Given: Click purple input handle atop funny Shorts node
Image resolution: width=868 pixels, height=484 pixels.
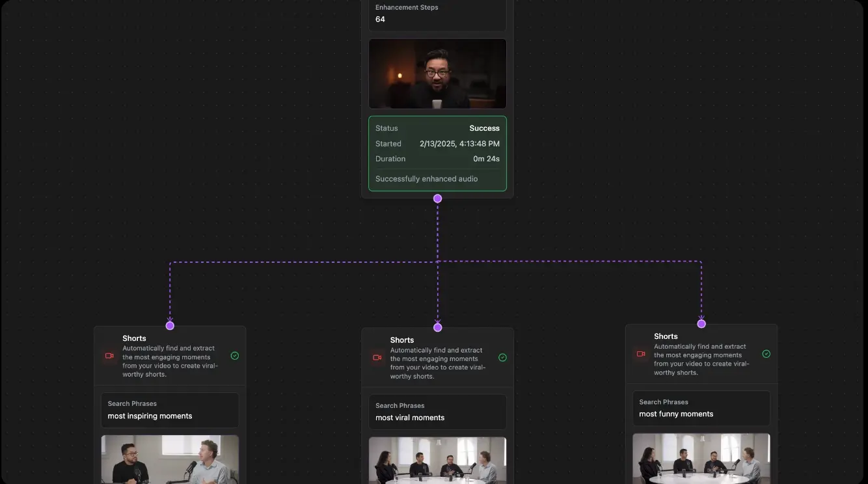Looking at the screenshot, I should [x=701, y=323].
